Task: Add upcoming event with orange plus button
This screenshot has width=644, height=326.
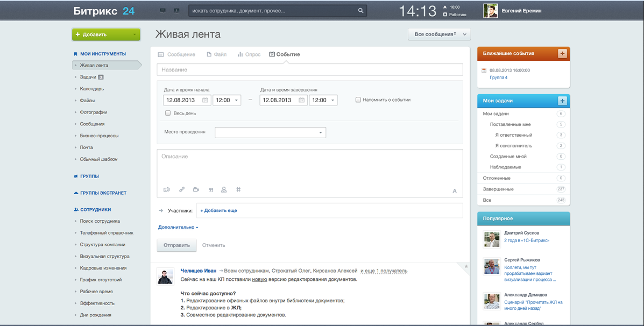Action: [x=562, y=53]
